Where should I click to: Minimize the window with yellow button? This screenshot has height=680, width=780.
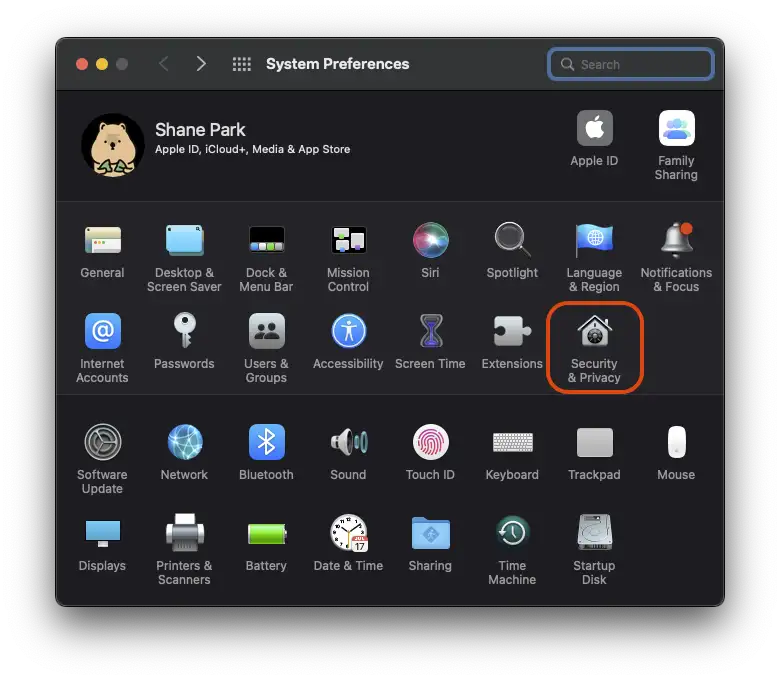pos(102,64)
